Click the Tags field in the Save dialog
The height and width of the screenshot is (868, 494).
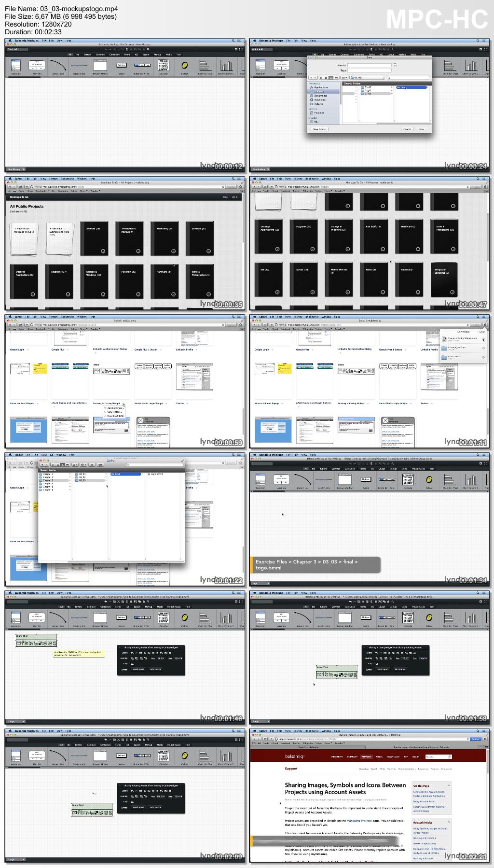370,70
